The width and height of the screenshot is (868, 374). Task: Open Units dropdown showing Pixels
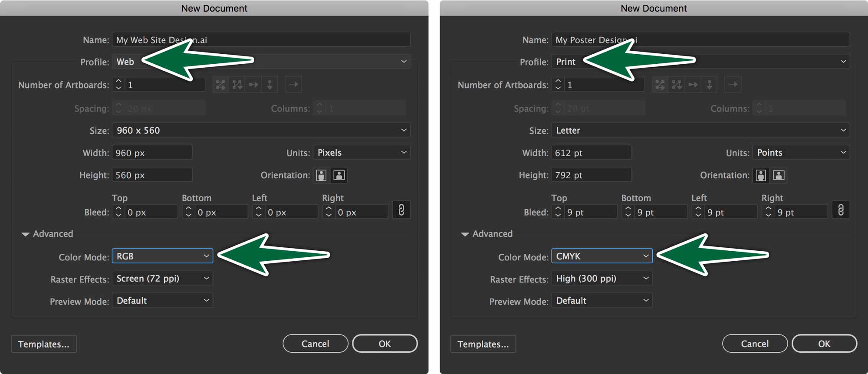[362, 152]
